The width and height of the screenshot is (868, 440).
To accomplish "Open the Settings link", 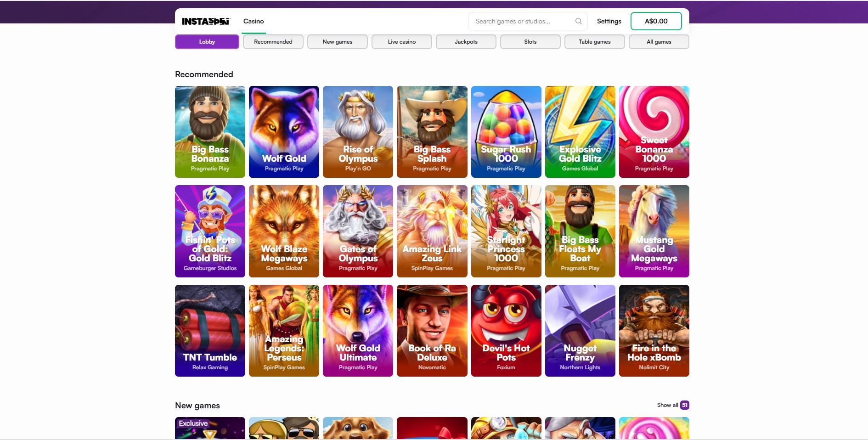I will 609,21.
